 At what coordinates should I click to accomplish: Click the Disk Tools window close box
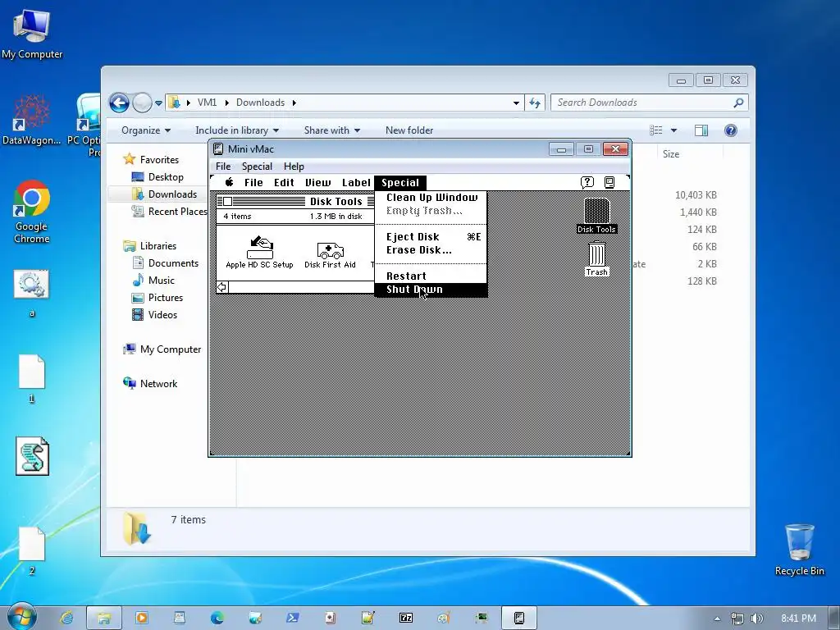(x=228, y=202)
